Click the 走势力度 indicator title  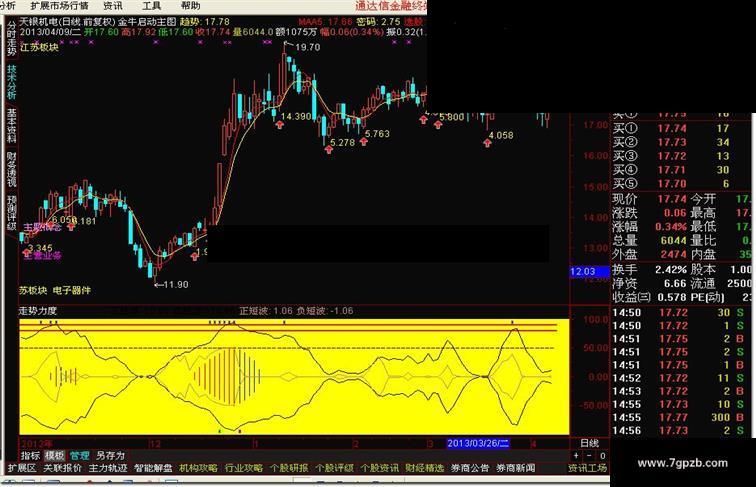tap(38, 311)
